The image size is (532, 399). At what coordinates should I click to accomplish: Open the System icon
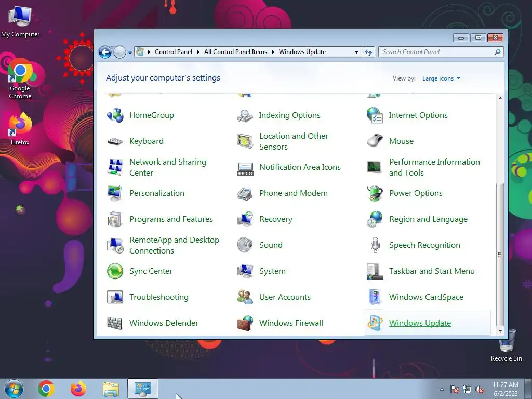click(245, 271)
